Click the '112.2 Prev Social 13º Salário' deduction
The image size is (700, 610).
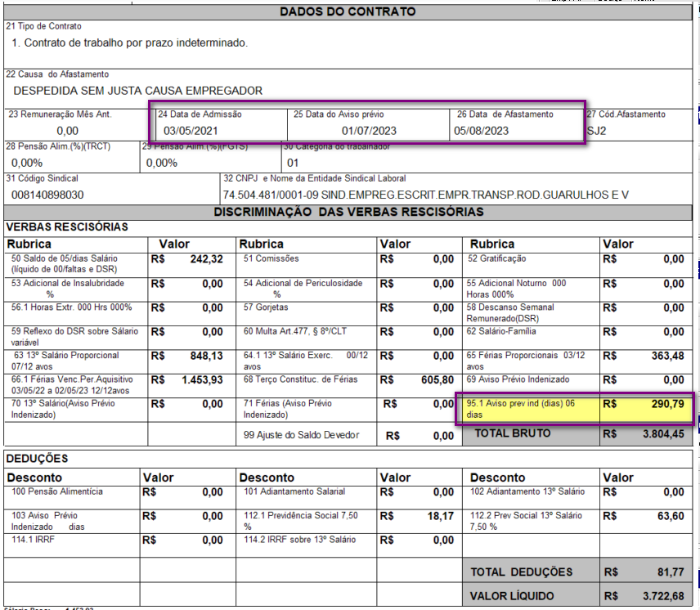tap(526, 521)
